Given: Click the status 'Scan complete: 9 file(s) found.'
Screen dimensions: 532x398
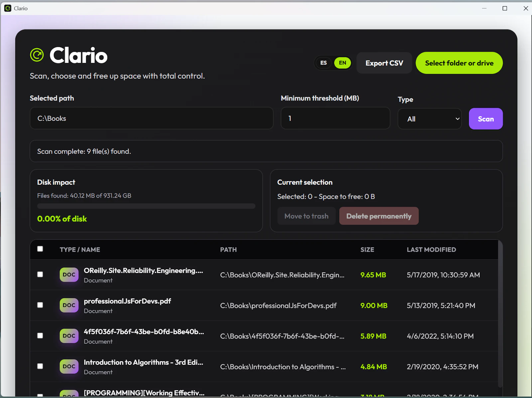Looking at the screenshot, I should pyautogui.click(x=84, y=151).
